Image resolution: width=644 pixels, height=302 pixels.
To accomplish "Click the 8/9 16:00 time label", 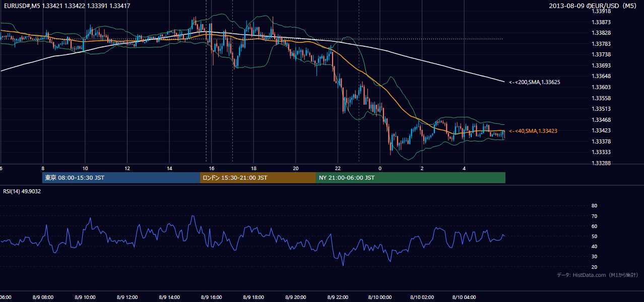I will point(211,297).
